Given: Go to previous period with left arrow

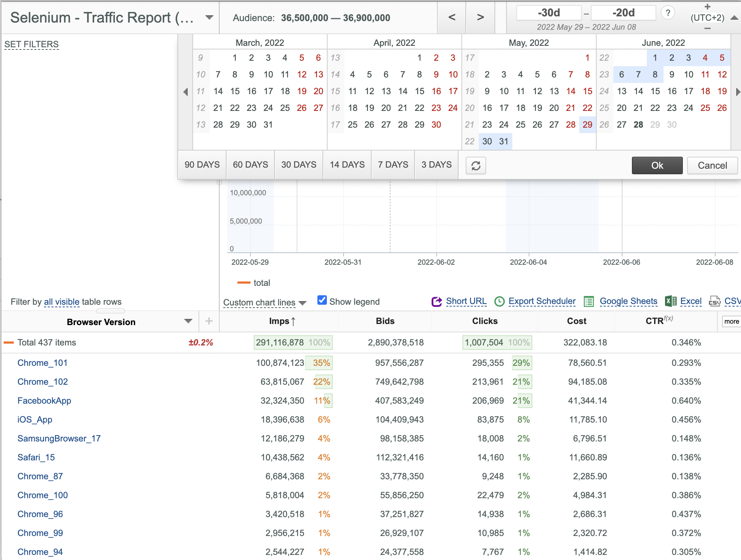Looking at the screenshot, I should click(452, 17).
